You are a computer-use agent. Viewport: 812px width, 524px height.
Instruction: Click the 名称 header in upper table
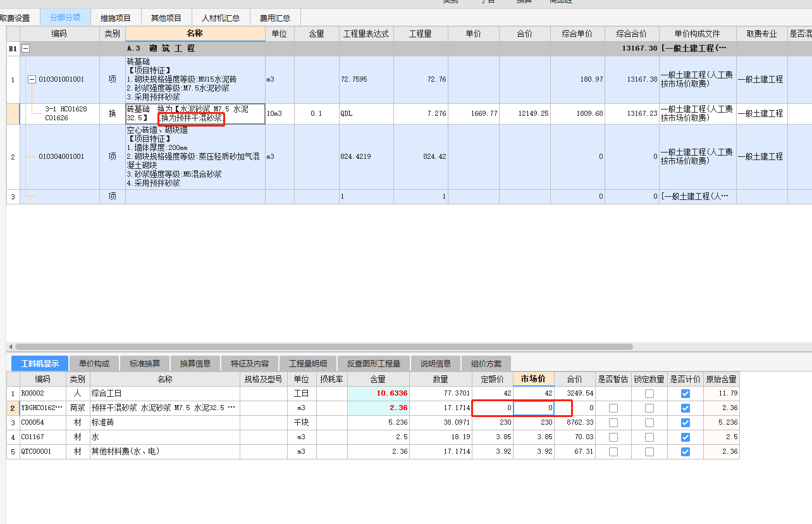pos(195,34)
